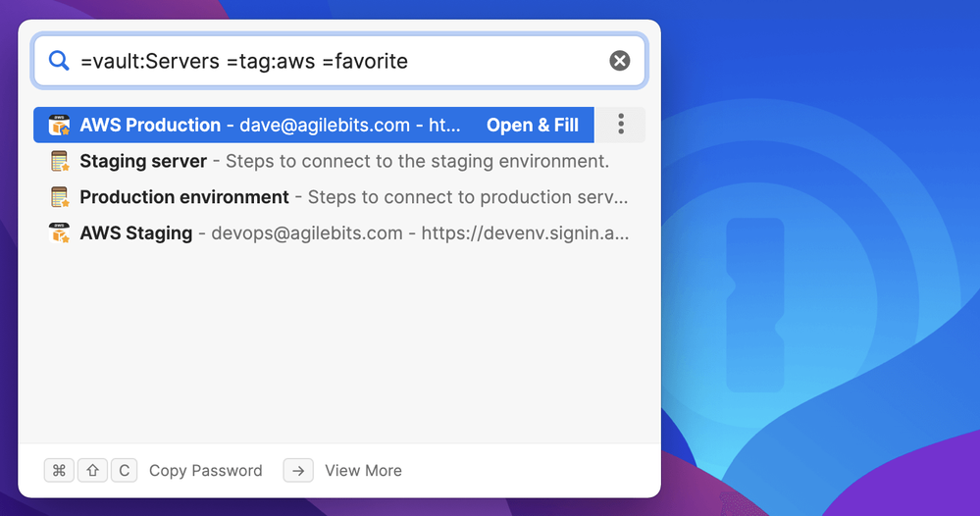Click the magnifying glass search icon
The image size is (980, 516).
coord(59,61)
